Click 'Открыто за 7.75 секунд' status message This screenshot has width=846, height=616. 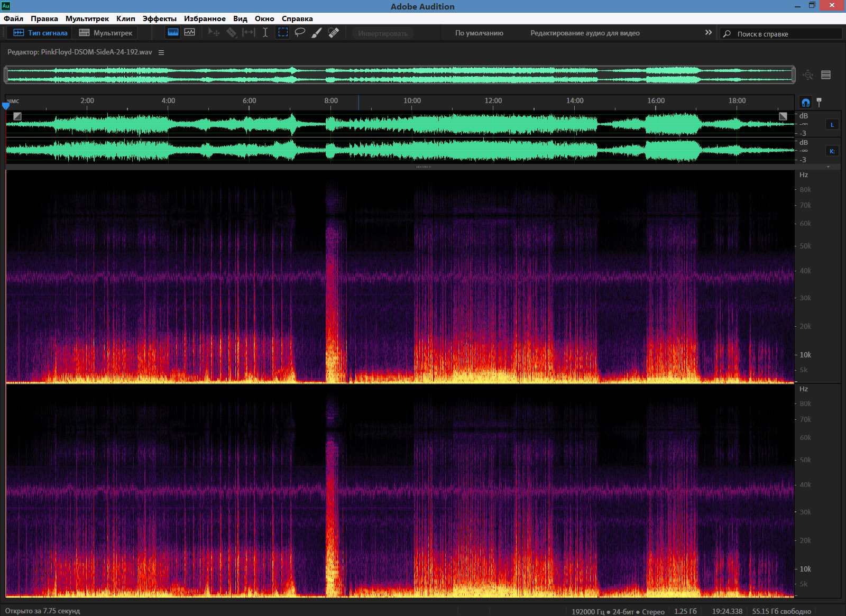point(42,611)
